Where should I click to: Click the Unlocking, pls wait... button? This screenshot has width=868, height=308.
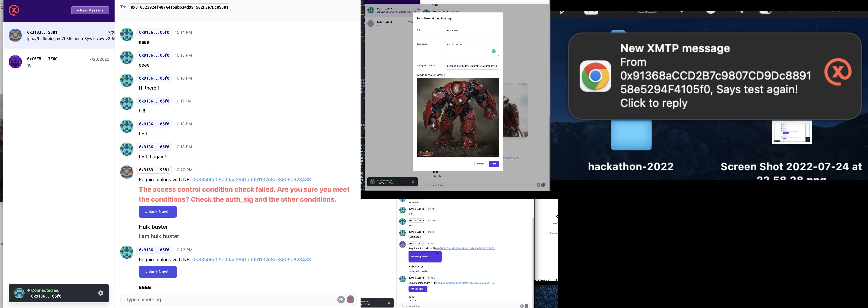tap(425, 257)
